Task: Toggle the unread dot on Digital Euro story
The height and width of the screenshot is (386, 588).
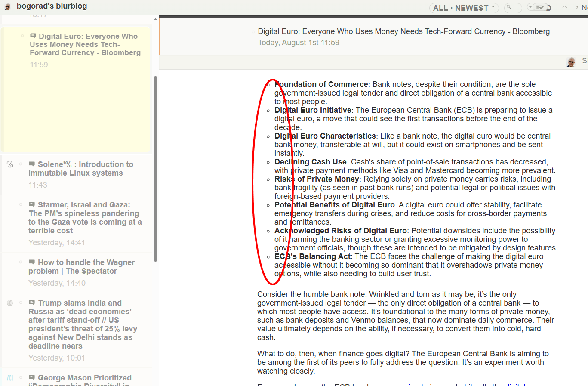Action: pyautogui.click(x=22, y=36)
